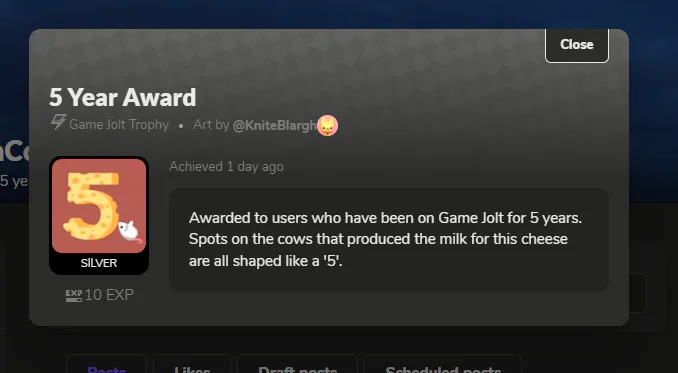Click the '5 Year Award' heading

pos(122,97)
